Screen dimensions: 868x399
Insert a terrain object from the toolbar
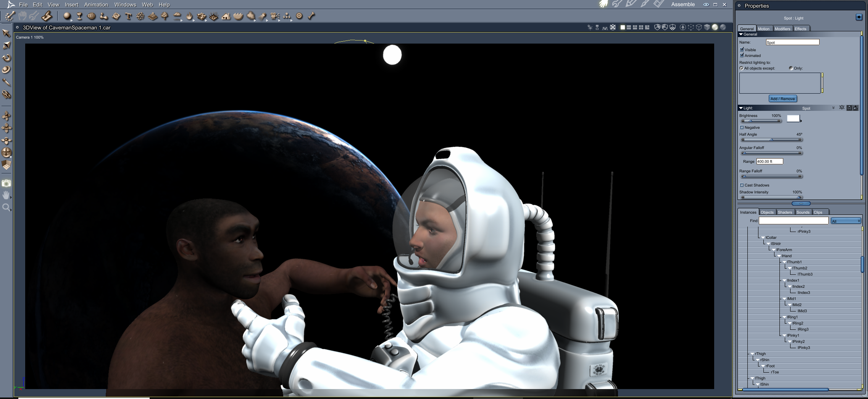(x=153, y=16)
